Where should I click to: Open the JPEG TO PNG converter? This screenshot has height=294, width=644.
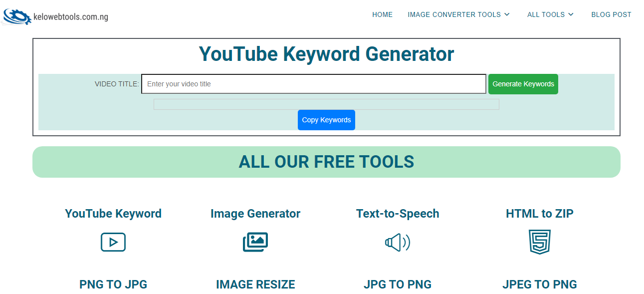(540, 285)
